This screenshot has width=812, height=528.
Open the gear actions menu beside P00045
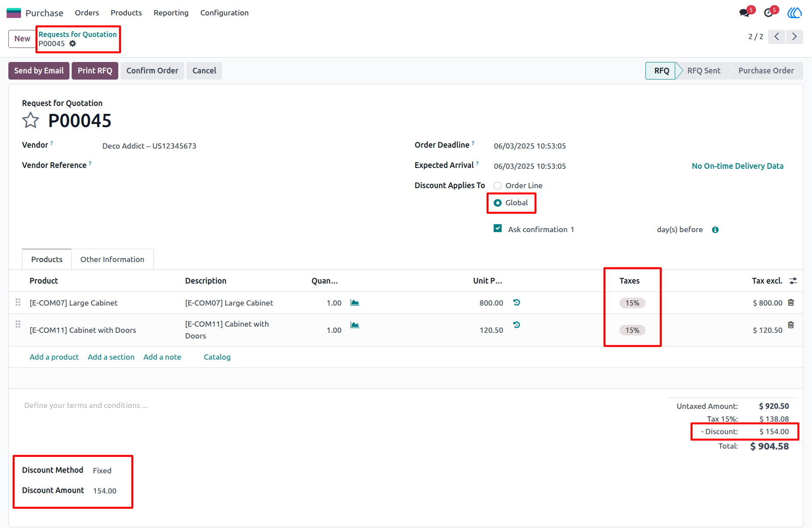click(73, 44)
